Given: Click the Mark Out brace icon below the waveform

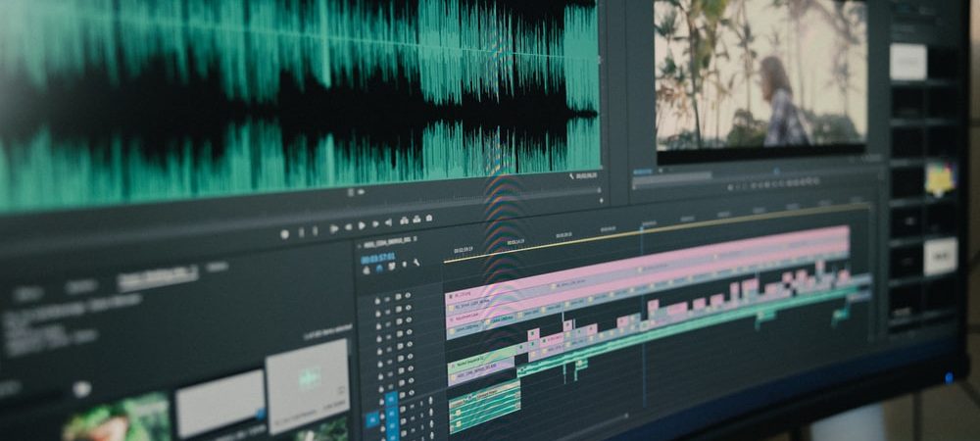Looking at the screenshot, I should [x=315, y=231].
